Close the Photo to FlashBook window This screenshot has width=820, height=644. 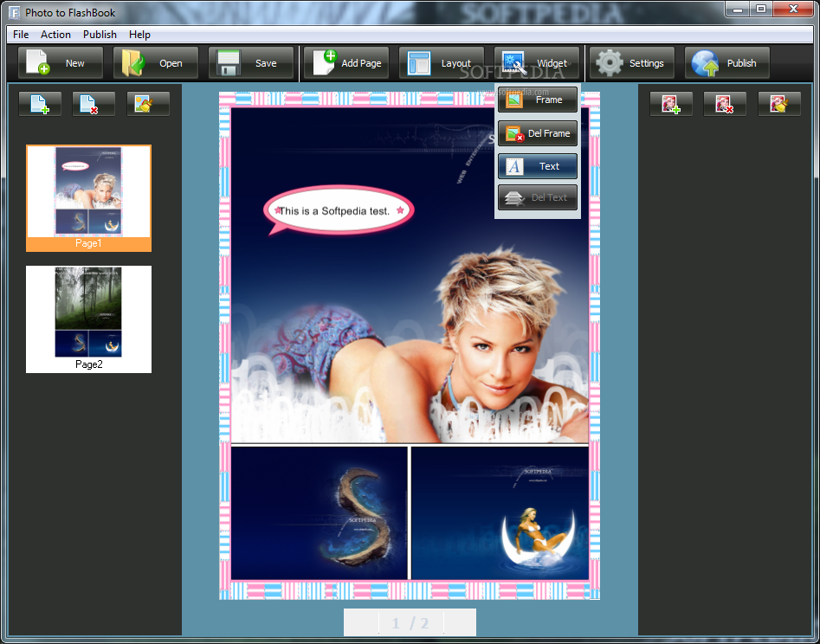pyautogui.click(x=793, y=9)
